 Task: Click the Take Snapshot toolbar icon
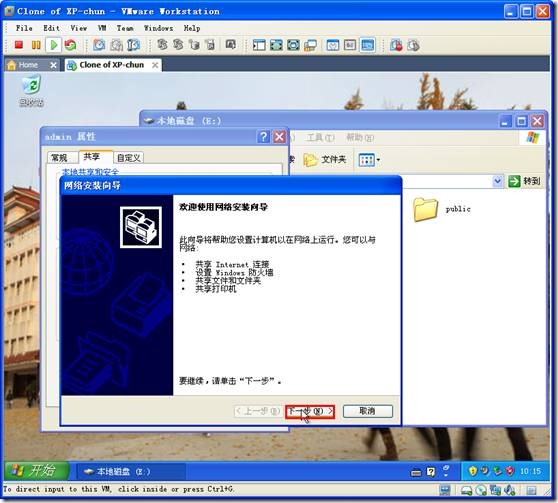point(99,45)
